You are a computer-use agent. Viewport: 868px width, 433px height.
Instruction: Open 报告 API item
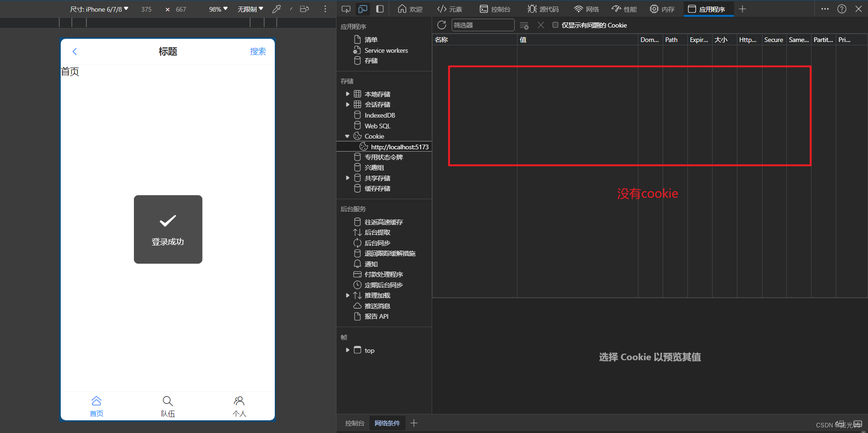[376, 316]
